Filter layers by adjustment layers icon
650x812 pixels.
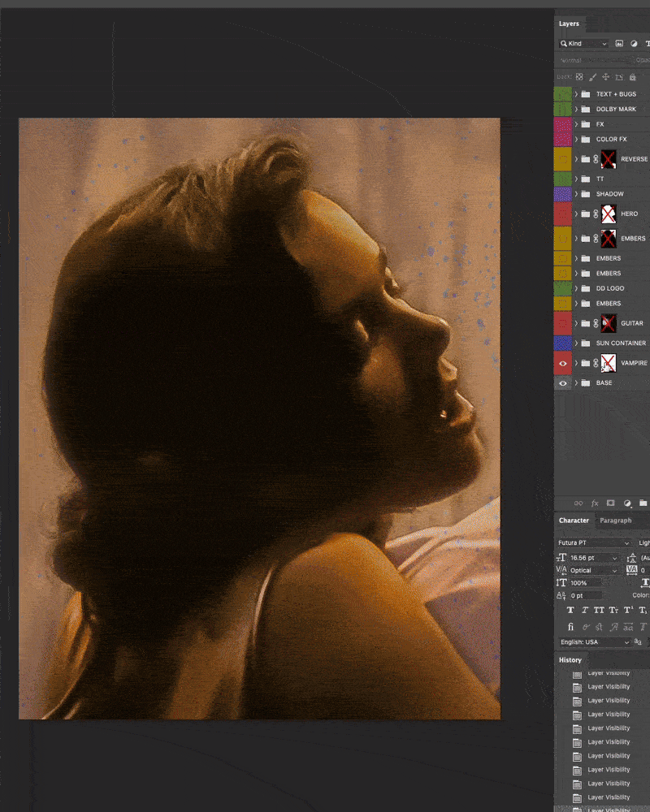click(634, 44)
